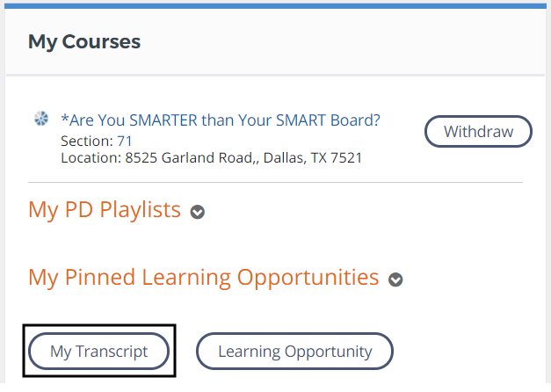
Task: Expand the My PD Playlists chevron
Action: click(198, 212)
